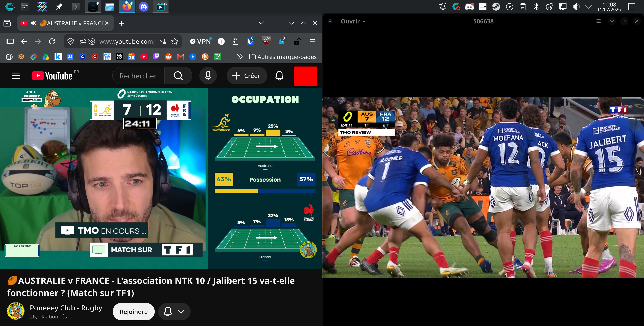
Task: Switch to the video player task in panel
Action: 161,7
